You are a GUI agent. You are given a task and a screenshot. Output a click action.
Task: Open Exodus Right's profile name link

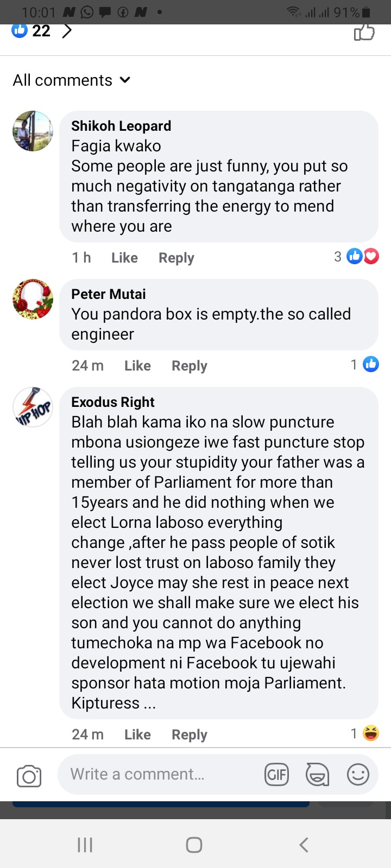pos(113,402)
